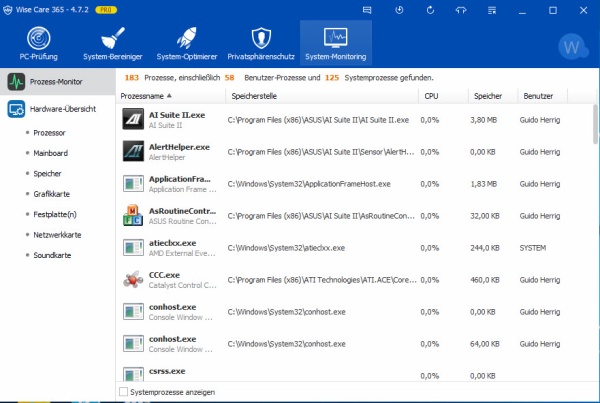Click the PRO badge
600x403 pixels.
(106, 10)
